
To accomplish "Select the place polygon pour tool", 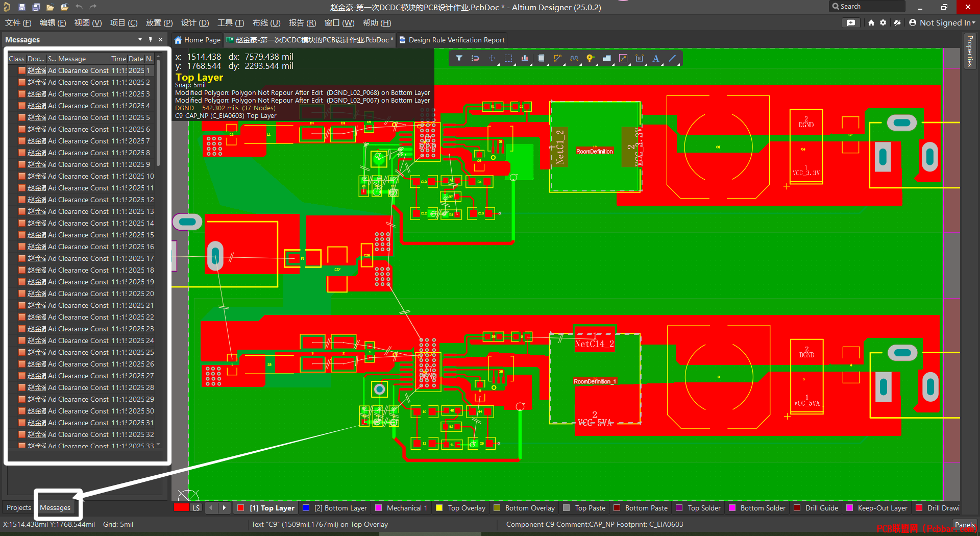I will [607, 58].
